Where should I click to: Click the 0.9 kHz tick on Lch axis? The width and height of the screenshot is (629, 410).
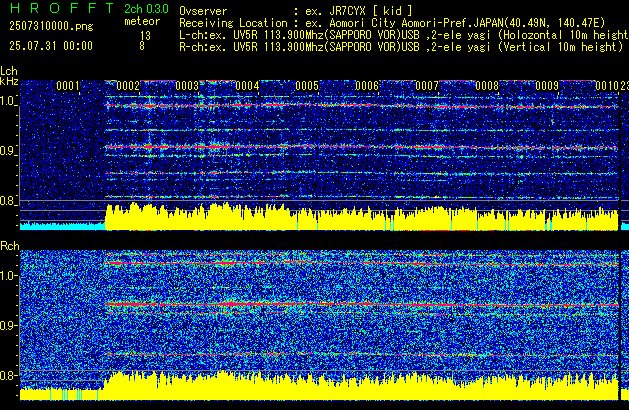[8, 151]
